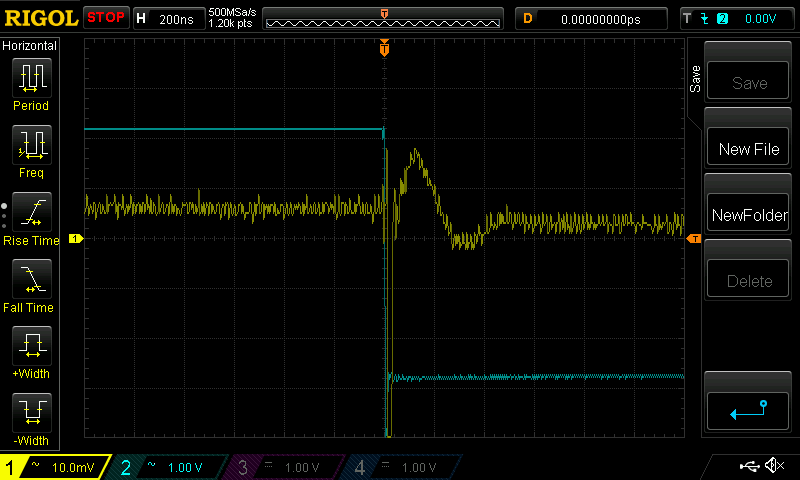This screenshot has height=480, width=800.
Task: Select channel 1 tab 10.0mV
Action: point(55,467)
